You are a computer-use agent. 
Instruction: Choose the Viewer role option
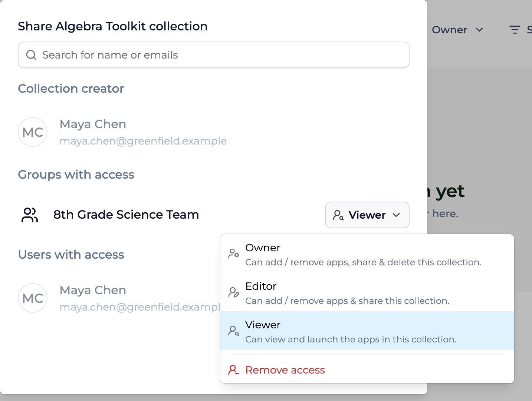coord(367,331)
